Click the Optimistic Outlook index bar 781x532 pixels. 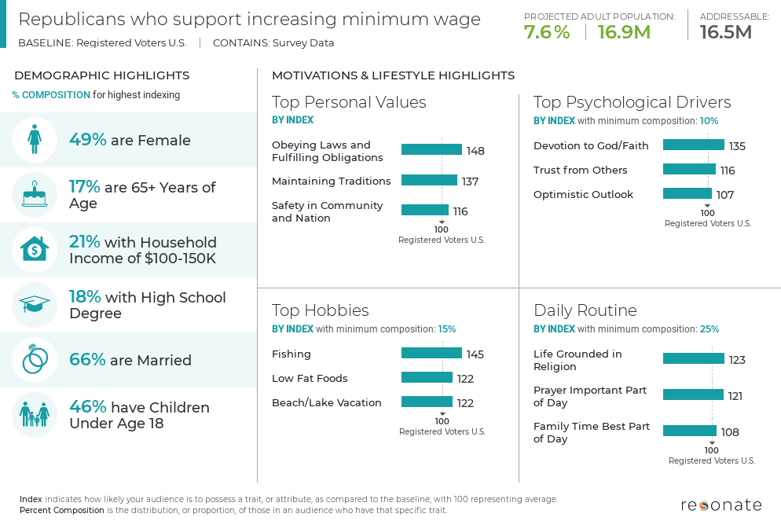[687, 194]
